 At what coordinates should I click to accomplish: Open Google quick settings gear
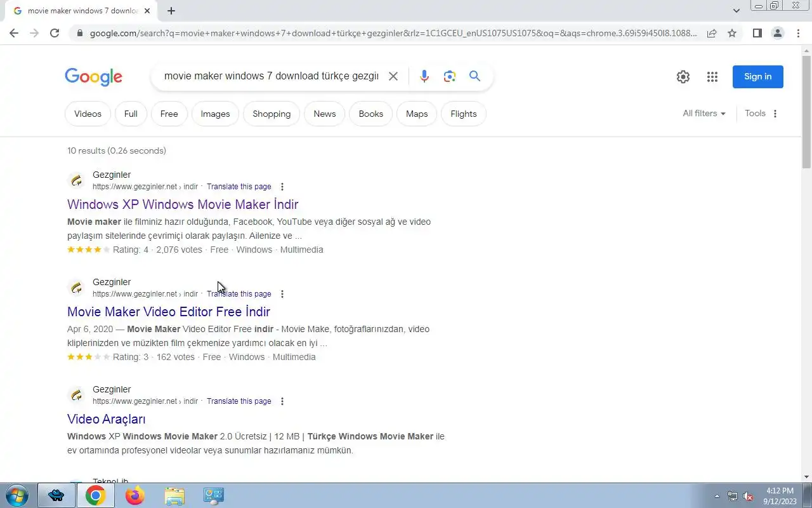(x=683, y=77)
